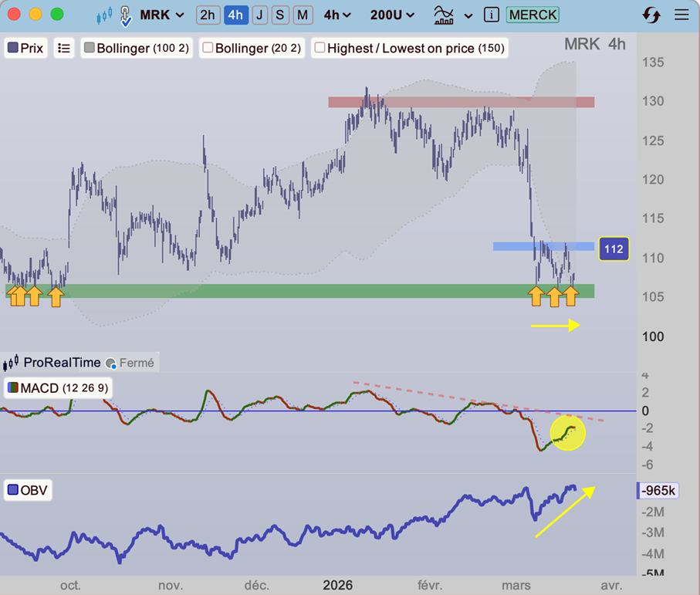700x595 pixels.
Task: Click the 135 value on price axis
Action: [653, 62]
